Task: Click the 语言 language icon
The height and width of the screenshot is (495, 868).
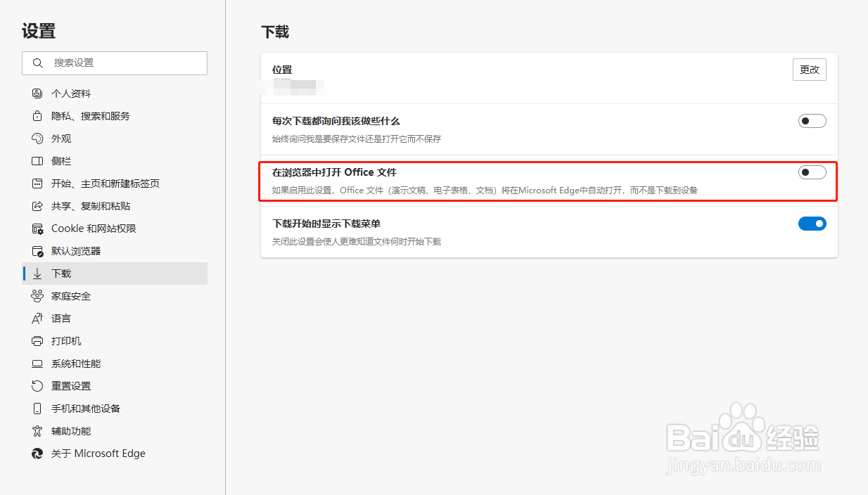Action: point(37,319)
